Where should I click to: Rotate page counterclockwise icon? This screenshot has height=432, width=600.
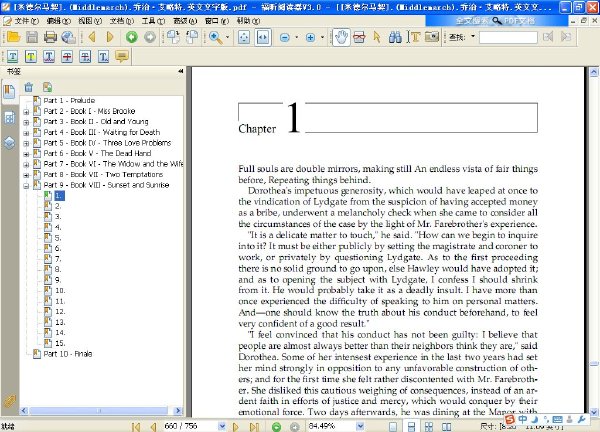[x=192, y=37]
